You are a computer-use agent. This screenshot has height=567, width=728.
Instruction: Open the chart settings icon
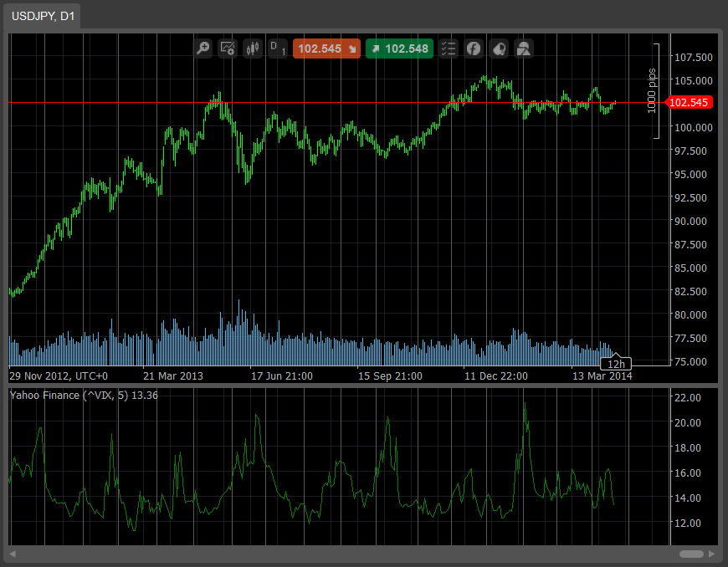tap(228, 49)
